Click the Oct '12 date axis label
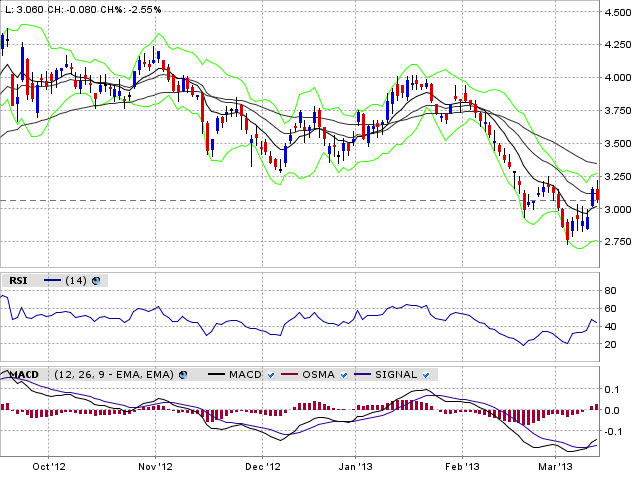The width and height of the screenshot is (640, 480). (49, 467)
